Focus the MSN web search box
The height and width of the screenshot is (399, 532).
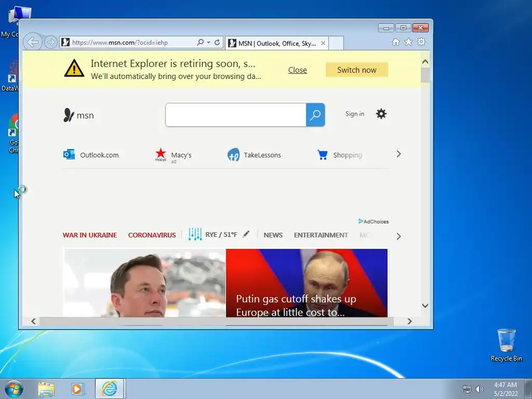(236, 115)
